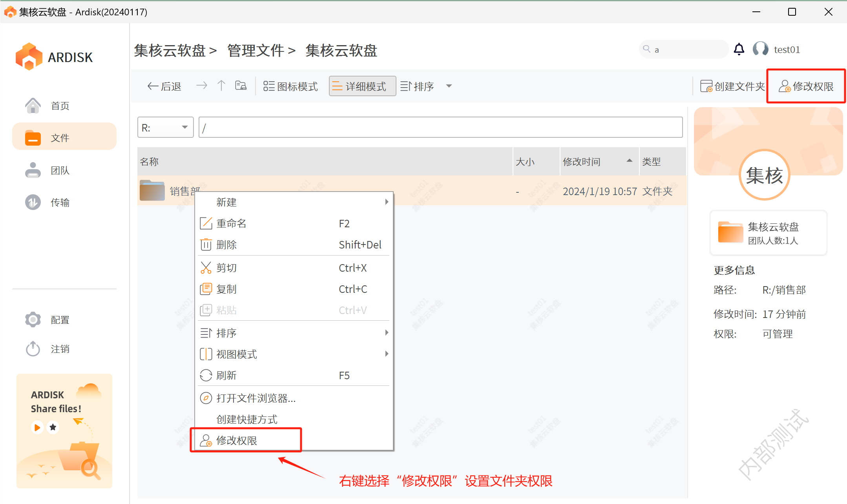Go to the parent directory with the up arrow
Viewport: 847px width, 504px height.
click(221, 86)
